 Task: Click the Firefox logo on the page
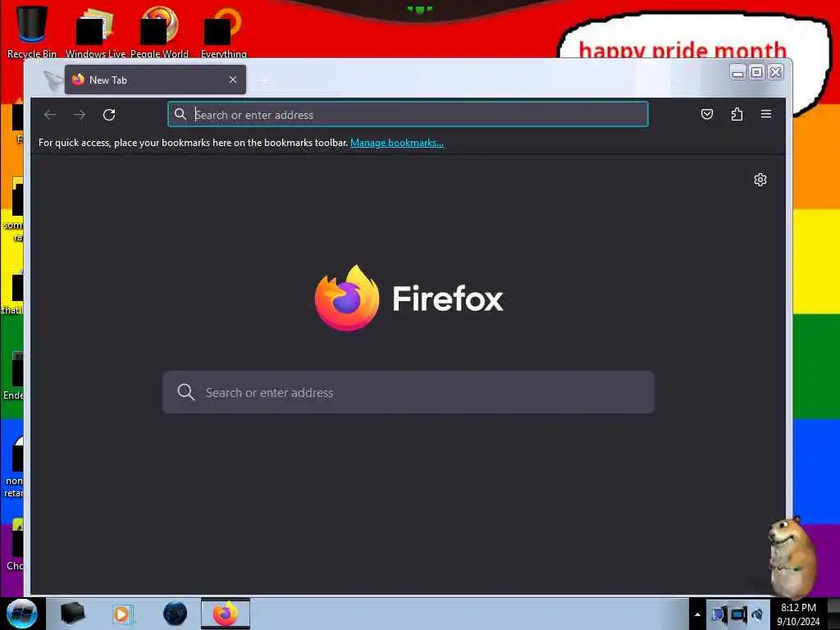[x=409, y=298]
